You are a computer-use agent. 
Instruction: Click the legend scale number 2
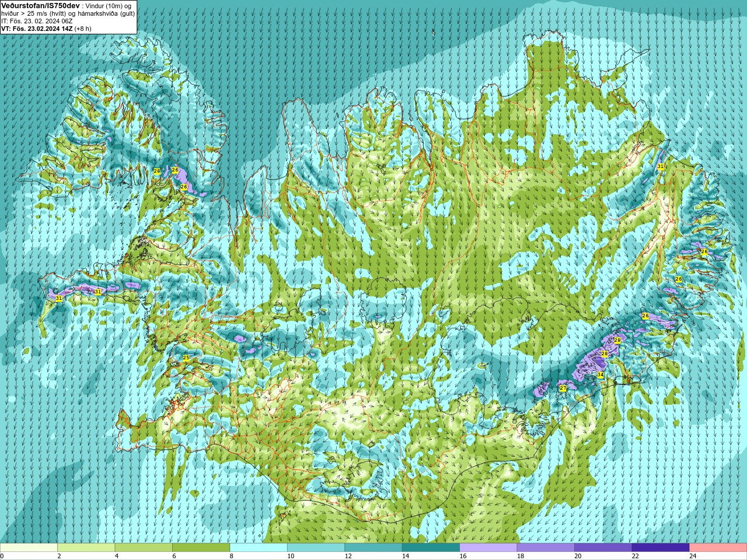click(59, 556)
